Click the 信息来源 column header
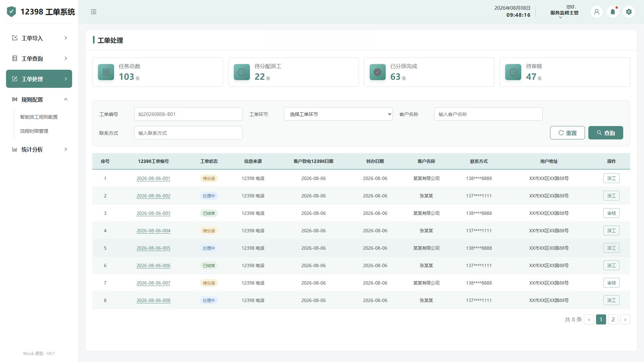This screenshot has width=644, height=362. [x=253, y=161]
